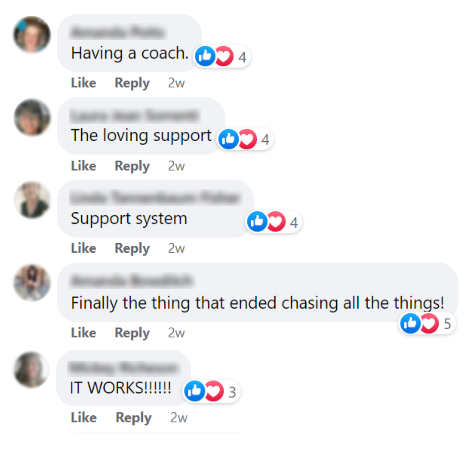Click thumbs-up reaction on "IT WORKS!!!!!!" comment
Viewport: 476px width, 476px height.
194,391
